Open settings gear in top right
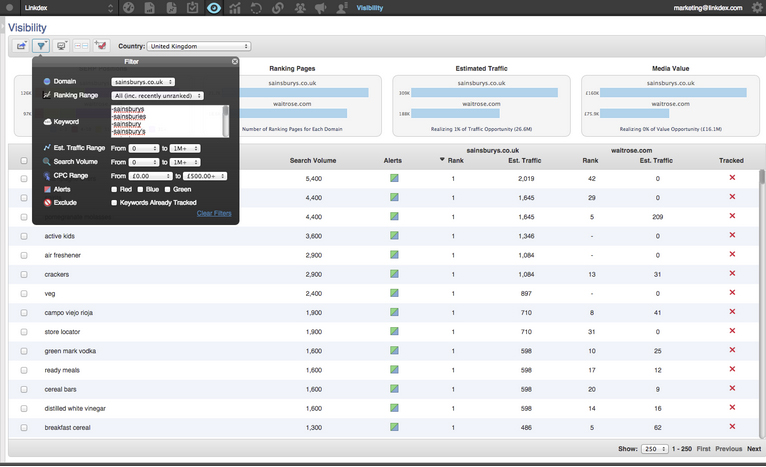This screenshot has width=766, height=467. click(x=757, y=7)
